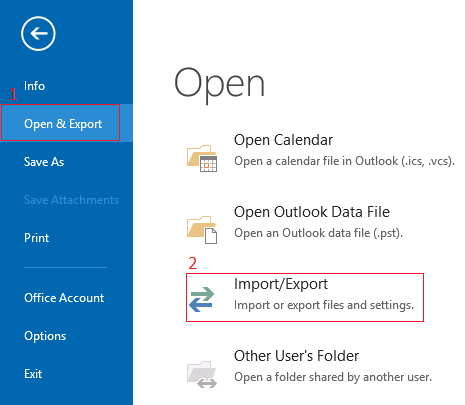The width and height of the screenshot is (465, 405).
Task: Click the 'Open a folder shared by another user' text
Action: tap(333, 377)
